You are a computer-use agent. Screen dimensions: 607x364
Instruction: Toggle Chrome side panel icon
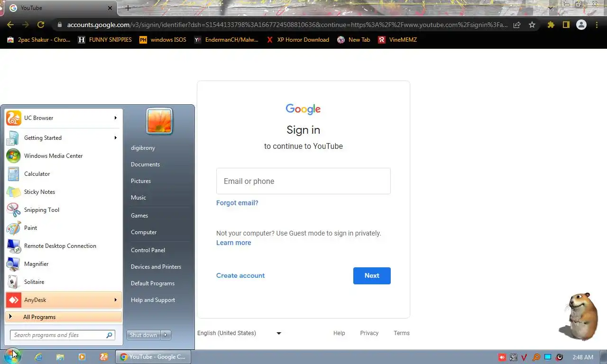point(566,25)
